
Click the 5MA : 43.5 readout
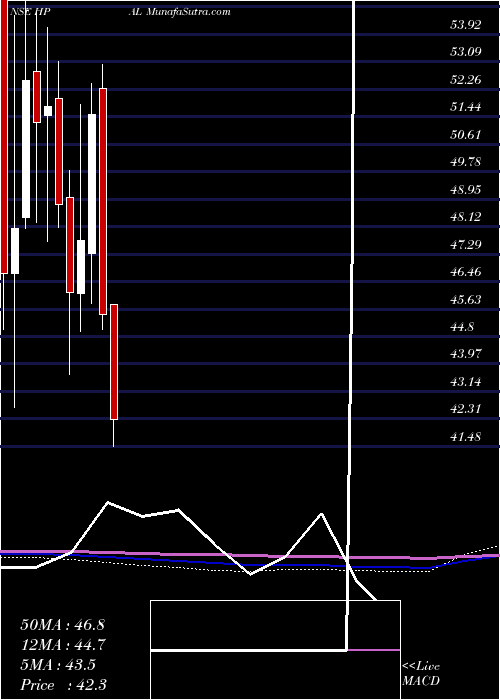point(58,665)
